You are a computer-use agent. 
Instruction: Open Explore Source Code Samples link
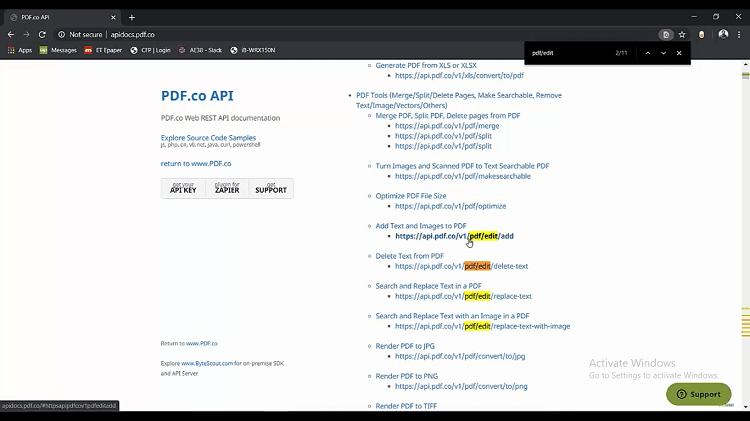[208, 137]
